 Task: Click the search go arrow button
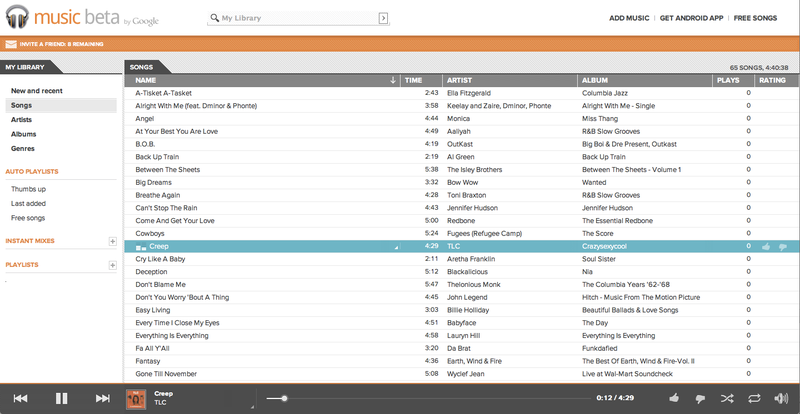[x=383, y=18]
